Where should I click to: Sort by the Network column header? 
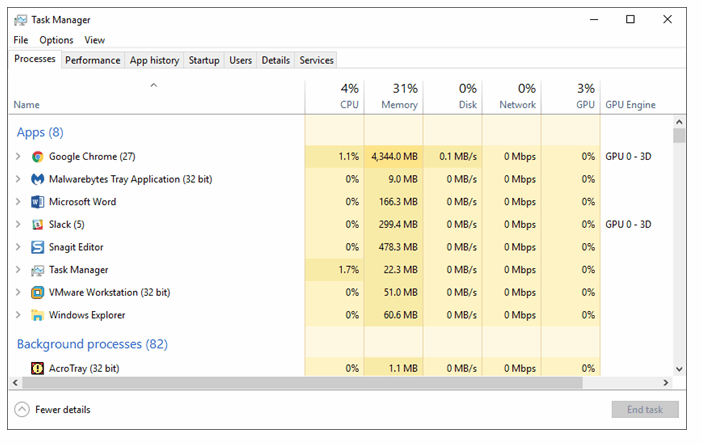pos(512,97)
